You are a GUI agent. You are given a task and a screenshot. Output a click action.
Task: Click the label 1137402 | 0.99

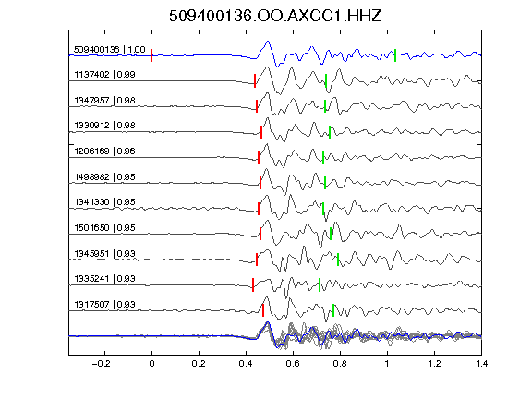(x=104, y=74)
